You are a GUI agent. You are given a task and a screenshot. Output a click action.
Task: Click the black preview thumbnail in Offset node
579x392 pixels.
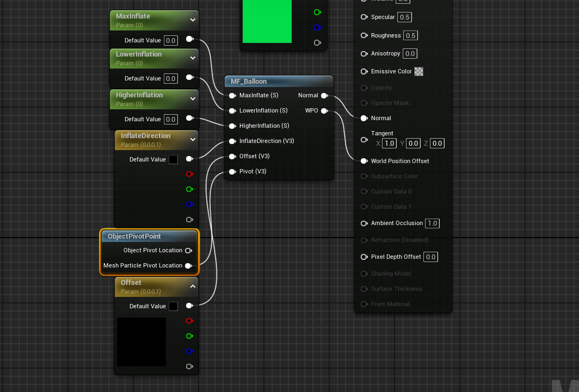click(x=141, y=342)
